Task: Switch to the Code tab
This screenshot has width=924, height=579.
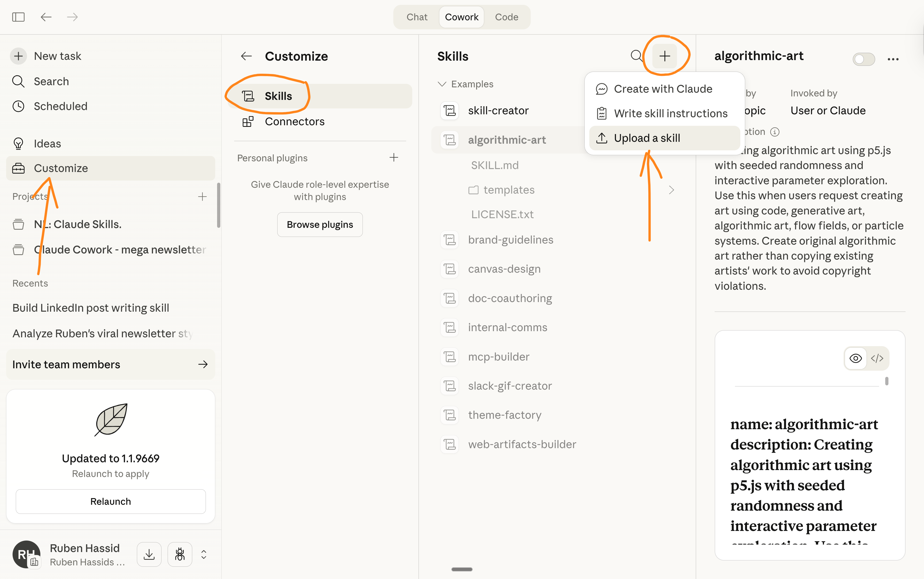Action: pos(506,17)
